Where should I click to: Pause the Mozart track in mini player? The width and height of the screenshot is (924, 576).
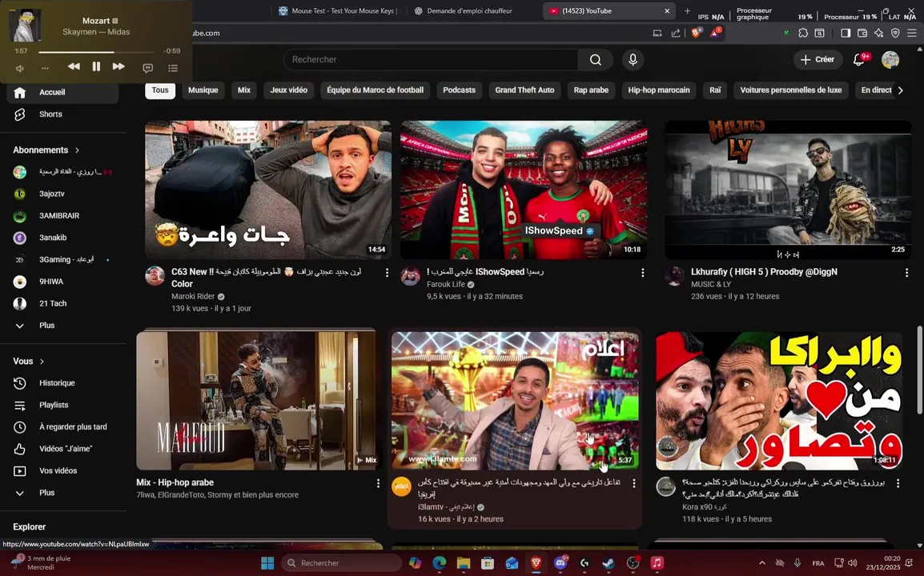96,67
